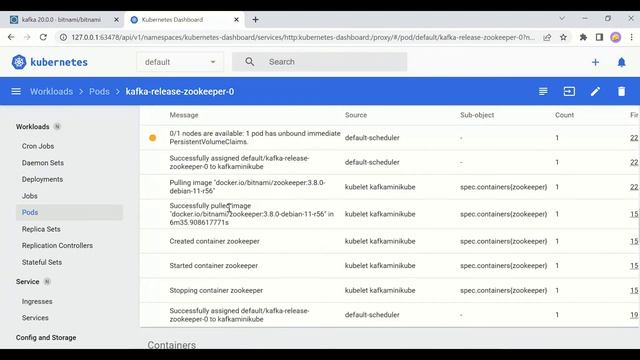Open Jobs in sidebar
640x360 pixels.
29,196
